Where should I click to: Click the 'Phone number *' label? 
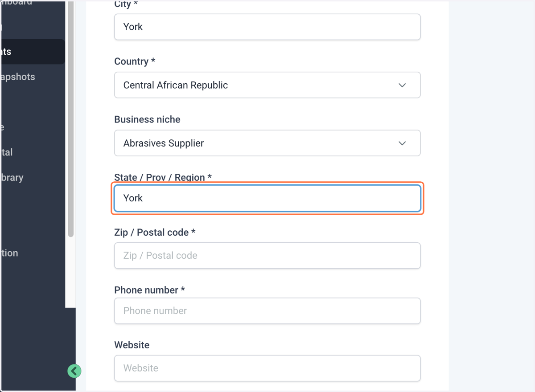pos(149,290)
